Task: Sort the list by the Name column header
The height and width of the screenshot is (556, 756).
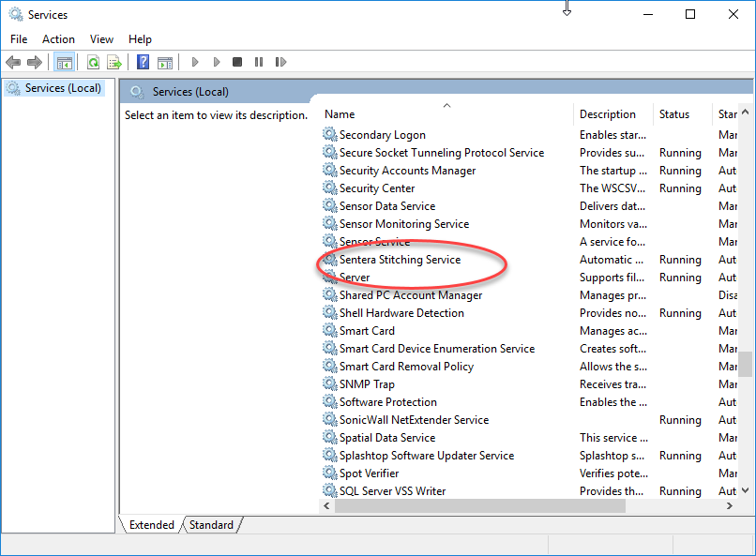Action: 446,114
